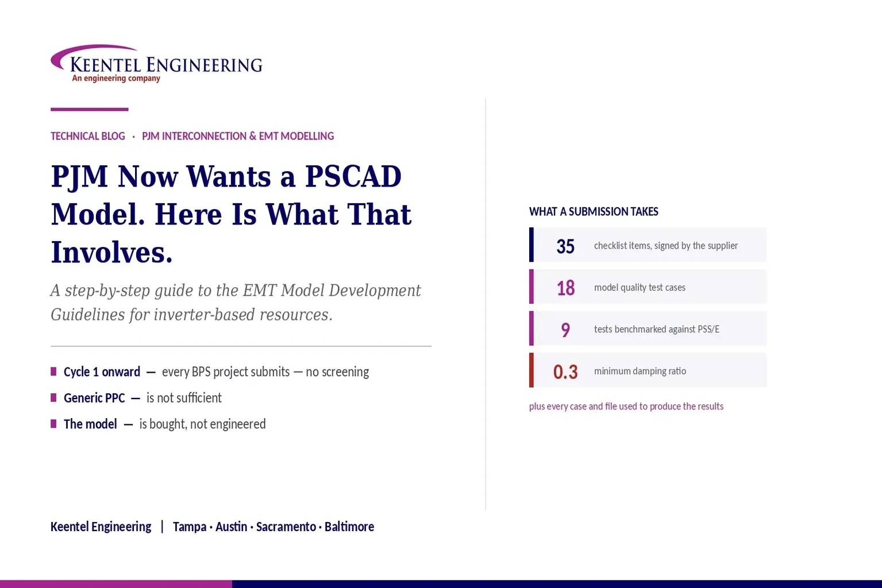Click 'Austin' in the footer locations
882x588 pixels.
231,527
